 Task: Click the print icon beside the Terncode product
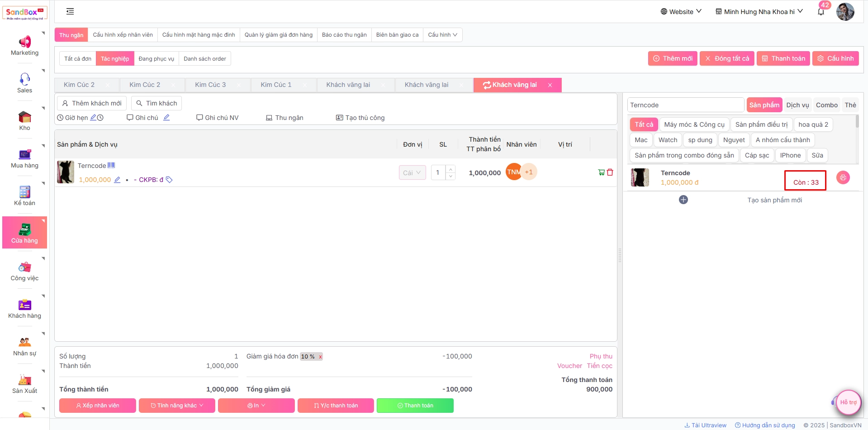[x=843, y=177]
